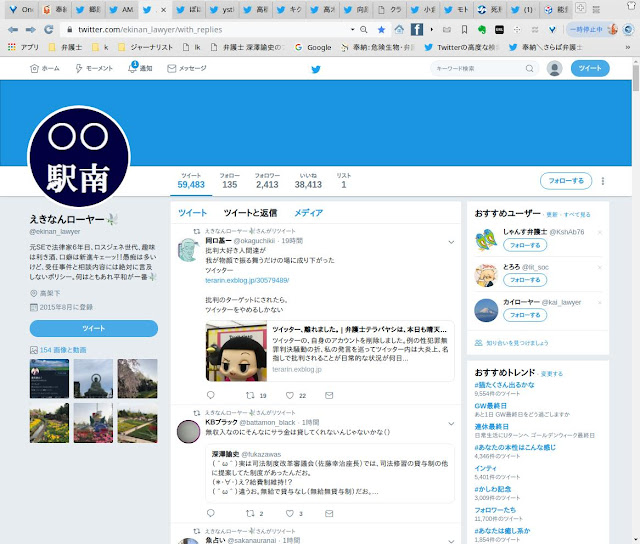Screen dimensions: 640x544
Task: Open the 弁護士 bookmarks folder
Action: click(x=66, y=47)
